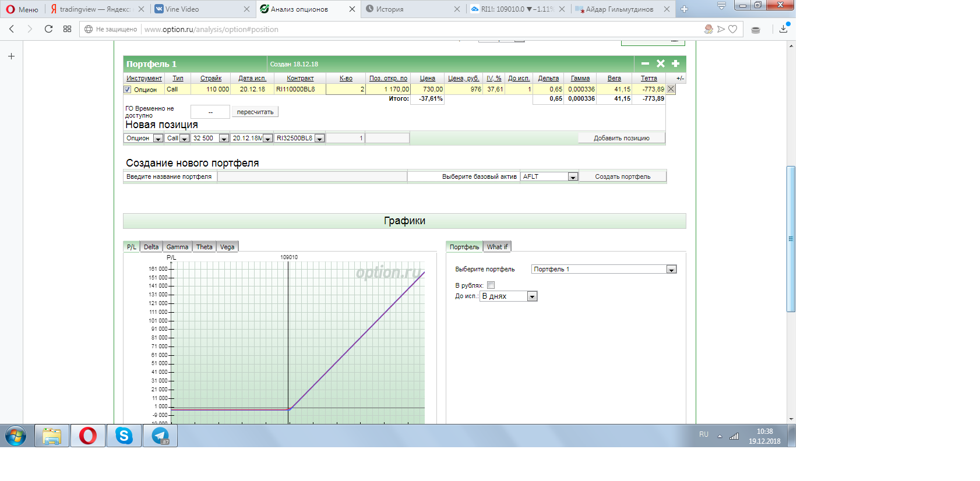Screen dimensions: 980x481
Task: Edit the К-во value 2 cell
Action: (x=346, y=89)
